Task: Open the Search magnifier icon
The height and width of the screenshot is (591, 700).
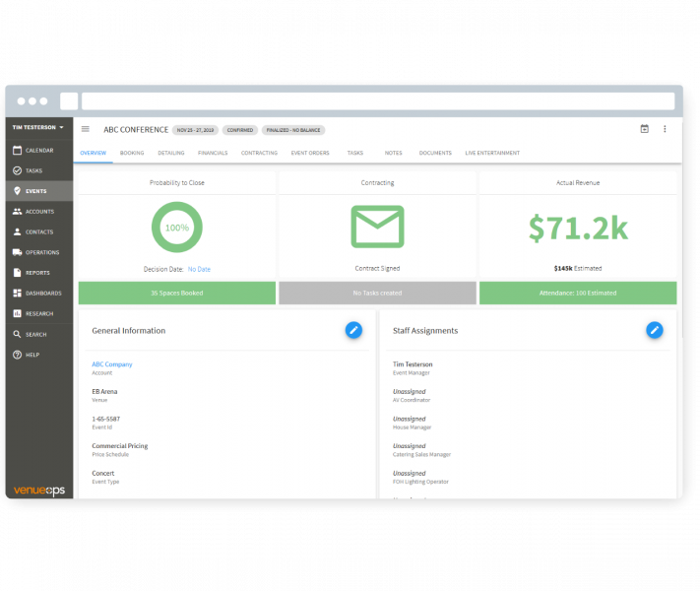Action: pos(18,334)
